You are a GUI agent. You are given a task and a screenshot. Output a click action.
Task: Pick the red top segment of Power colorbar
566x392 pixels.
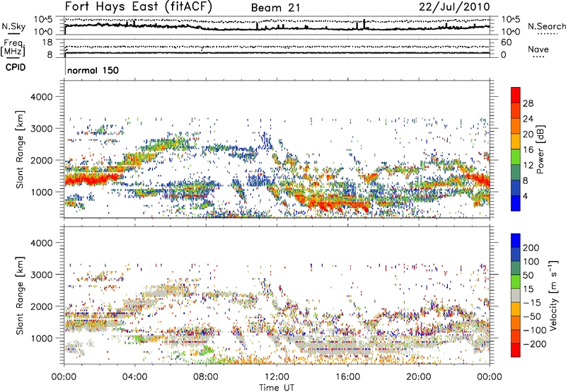(516, 95)
